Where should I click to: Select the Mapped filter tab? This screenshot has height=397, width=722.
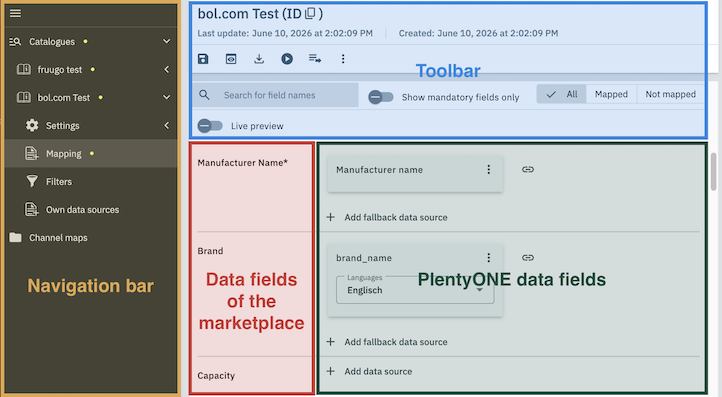click(611, 94)
